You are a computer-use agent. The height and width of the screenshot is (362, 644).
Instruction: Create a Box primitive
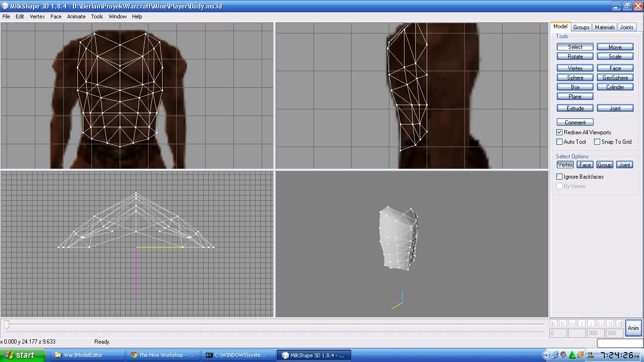(575, 87)
